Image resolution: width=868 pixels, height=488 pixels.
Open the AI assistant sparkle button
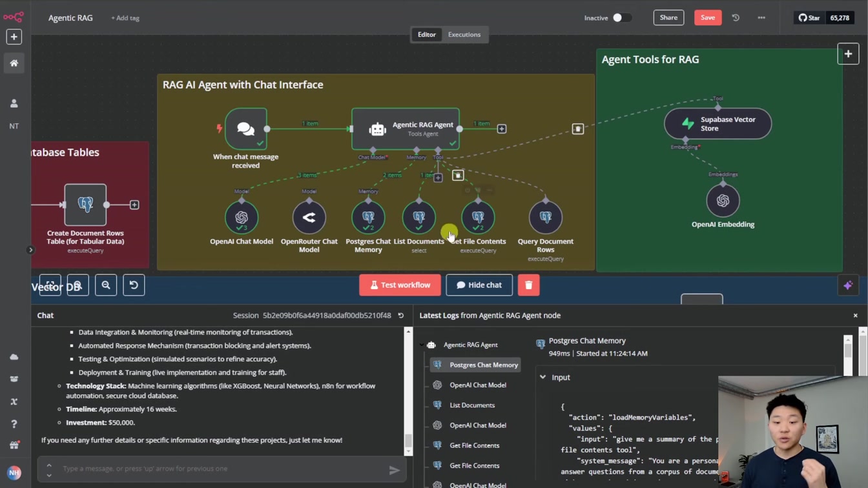[848, 285]
